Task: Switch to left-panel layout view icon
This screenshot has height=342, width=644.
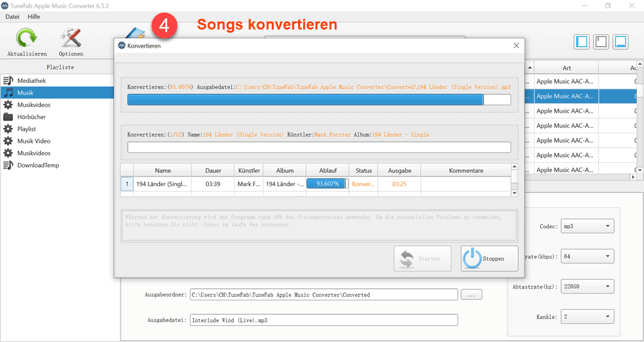Action: point(582,41)
